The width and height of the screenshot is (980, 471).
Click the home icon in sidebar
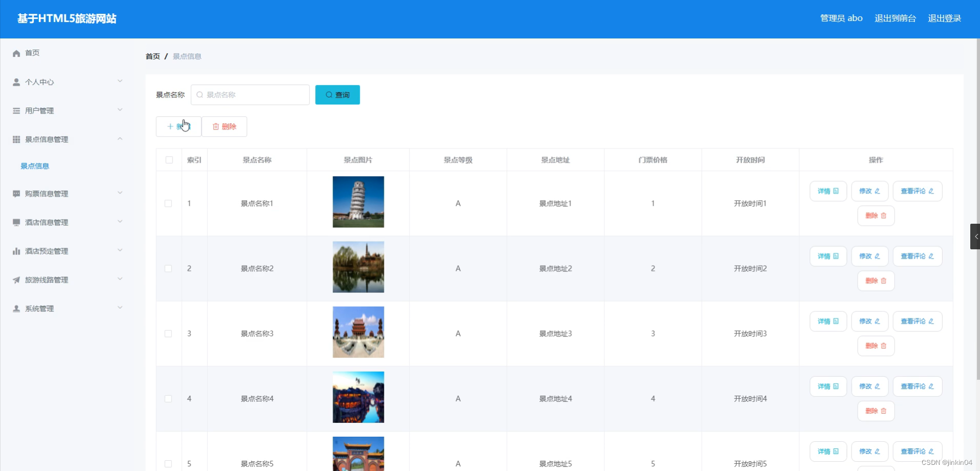(x=16, y=53)
